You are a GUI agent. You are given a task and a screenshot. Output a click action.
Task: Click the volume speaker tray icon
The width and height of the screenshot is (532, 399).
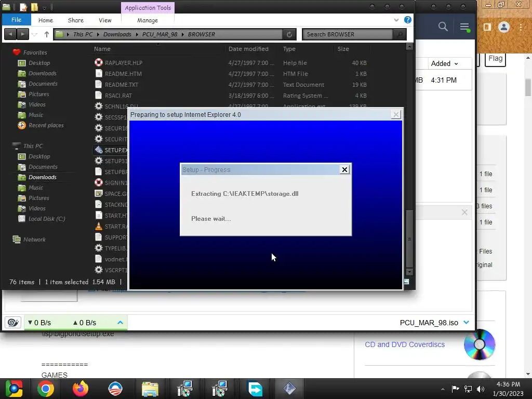coord(481,389)
